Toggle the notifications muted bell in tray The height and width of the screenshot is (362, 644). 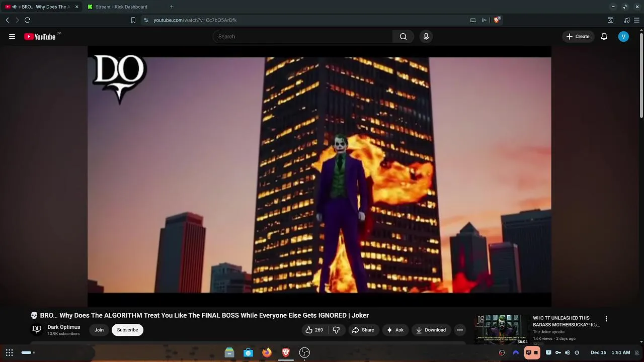pos(637,352)
